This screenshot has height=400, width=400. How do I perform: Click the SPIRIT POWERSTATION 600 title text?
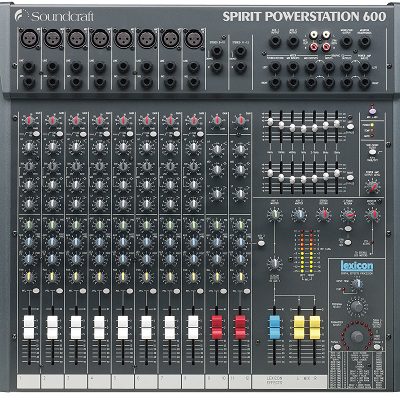point(304,16)
